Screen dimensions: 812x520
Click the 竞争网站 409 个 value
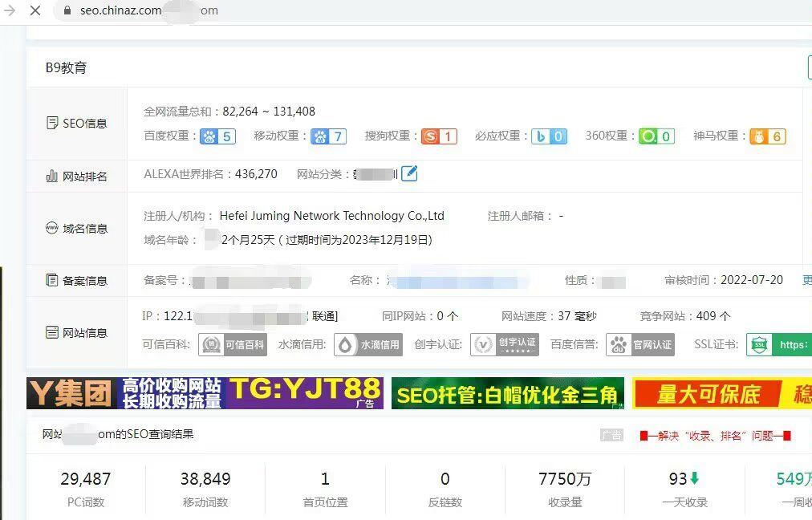tap(713, 316)
